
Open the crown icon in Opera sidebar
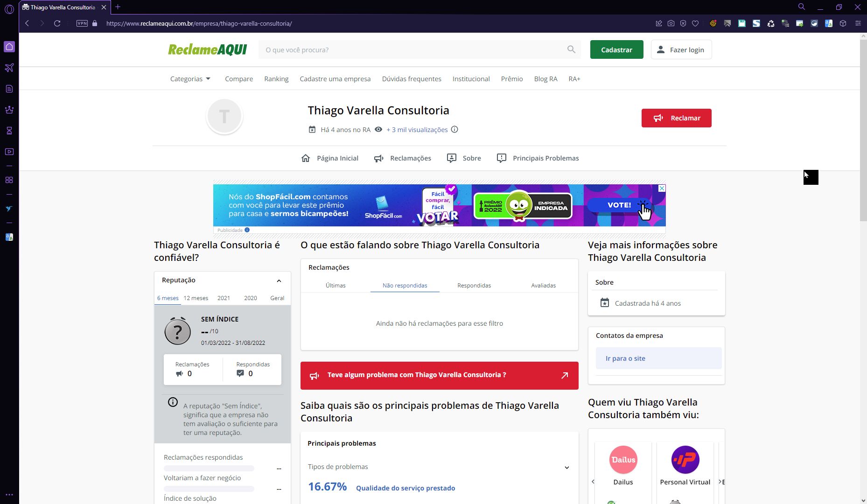tap(9, 110)
